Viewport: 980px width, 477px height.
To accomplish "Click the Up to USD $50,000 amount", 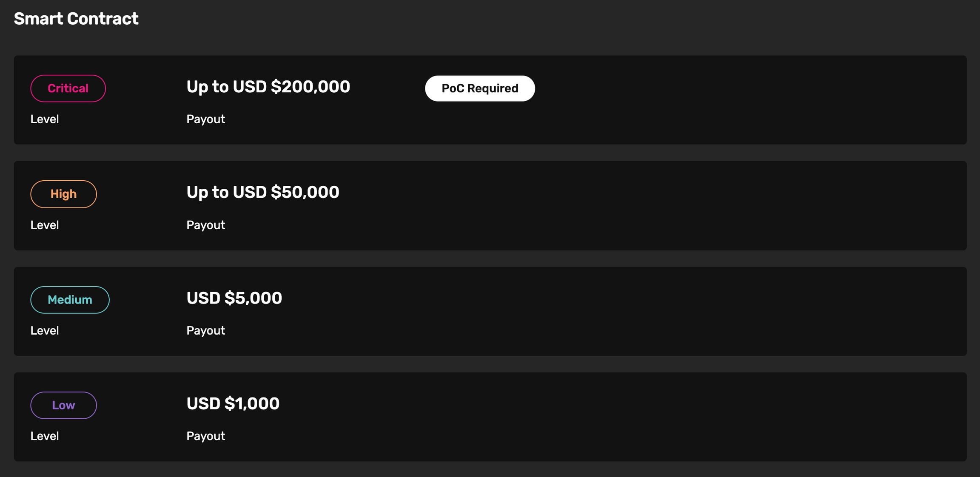I will pos(262,192).
